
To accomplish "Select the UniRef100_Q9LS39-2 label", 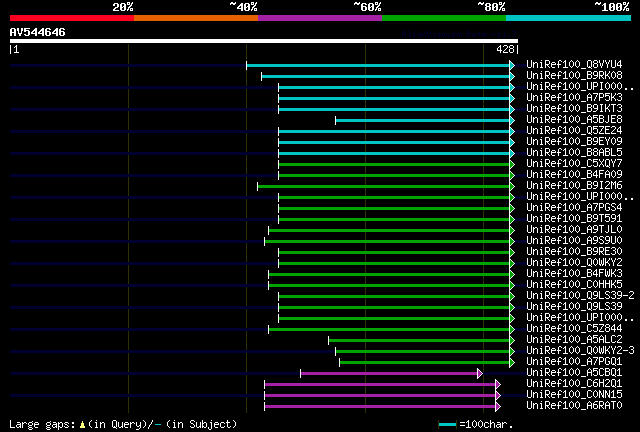I will click(x=580, y=295).
